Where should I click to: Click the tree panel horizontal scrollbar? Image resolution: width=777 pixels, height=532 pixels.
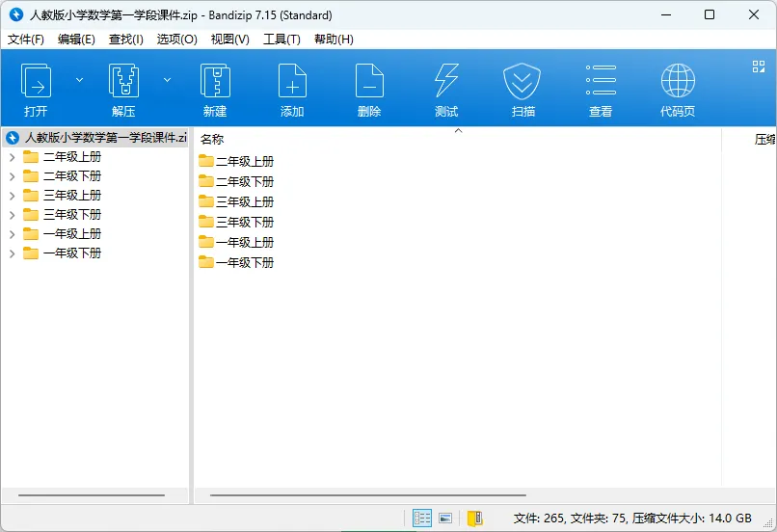92,494
